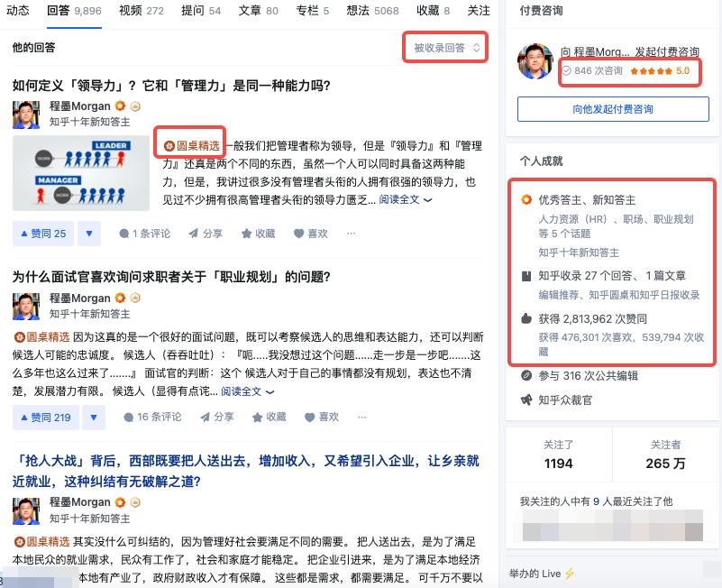Switch to the 动态 tab
The height and width of the screenshot is (588, 722).
tap(17, 11)
